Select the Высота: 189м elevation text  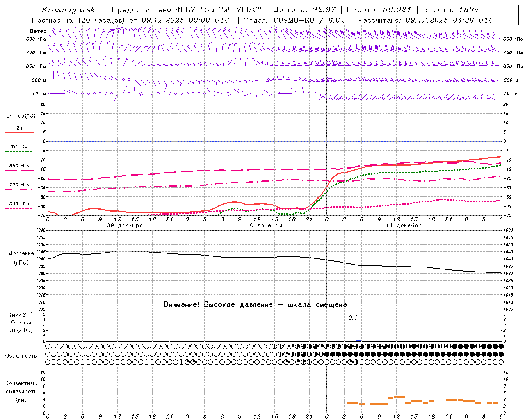(x=450, y=10)
